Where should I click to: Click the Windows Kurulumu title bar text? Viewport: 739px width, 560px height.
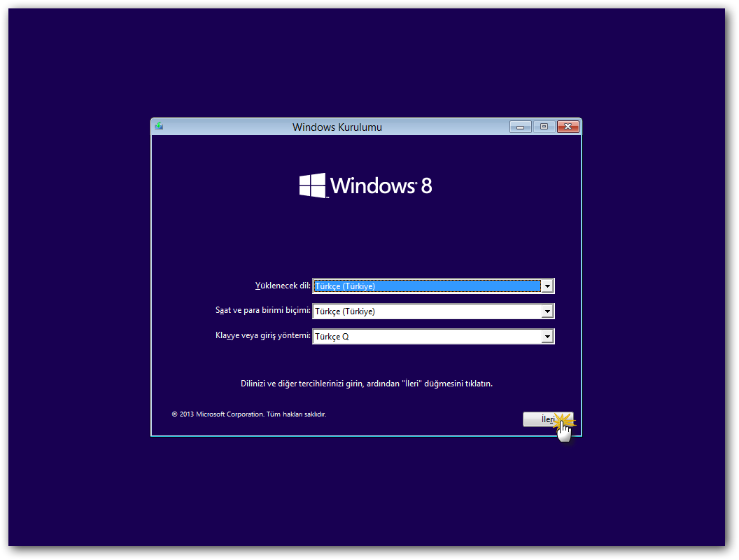[337, 127]
